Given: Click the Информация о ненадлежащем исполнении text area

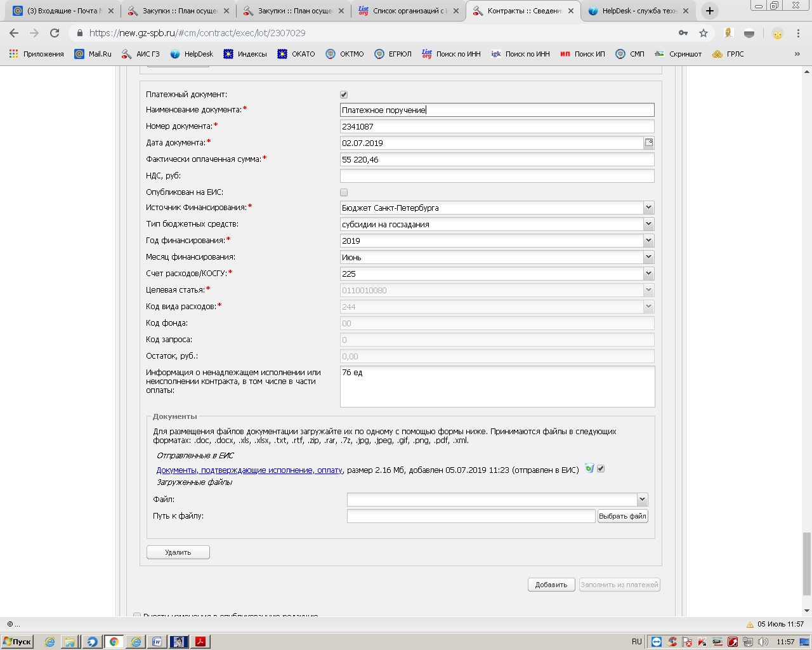Looking at the screenshot, I should click(x=497, y=387).
